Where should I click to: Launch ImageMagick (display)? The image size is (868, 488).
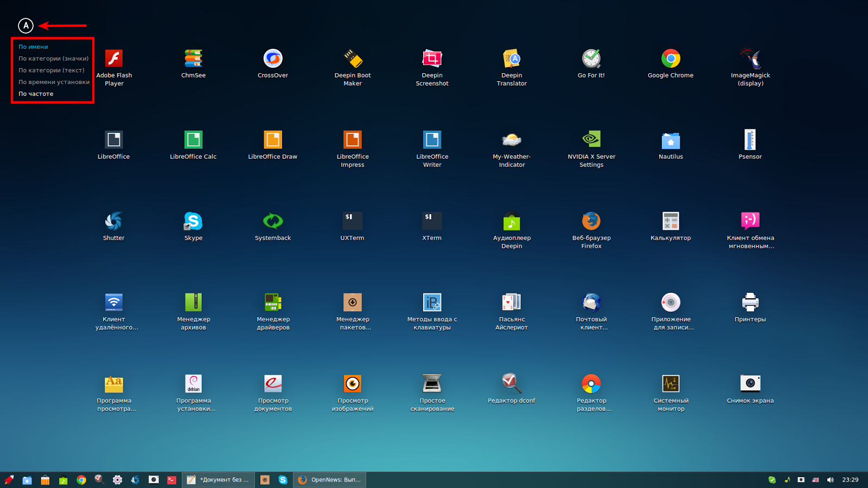pos(750,59)
